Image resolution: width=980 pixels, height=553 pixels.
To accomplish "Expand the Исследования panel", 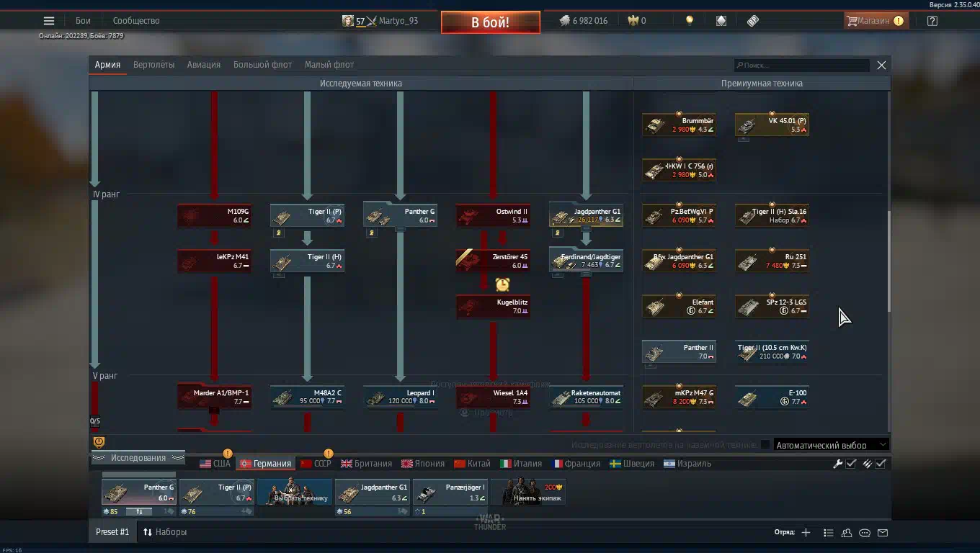I will [x=138, y=458].
